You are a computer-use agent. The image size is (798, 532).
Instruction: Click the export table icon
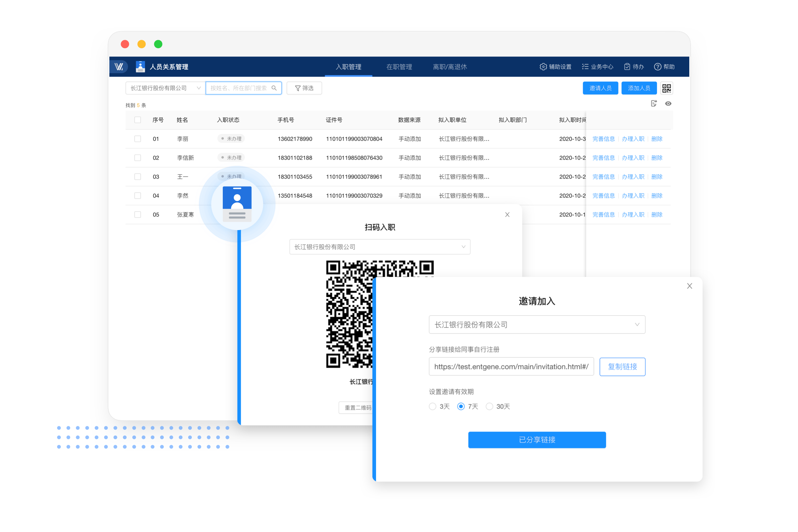(654, 103)
